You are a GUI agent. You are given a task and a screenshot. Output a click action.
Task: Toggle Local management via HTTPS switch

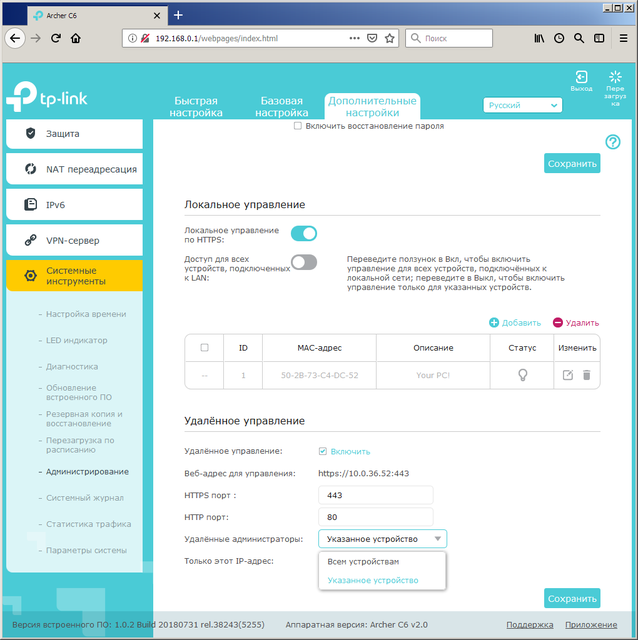pos(303,233)
